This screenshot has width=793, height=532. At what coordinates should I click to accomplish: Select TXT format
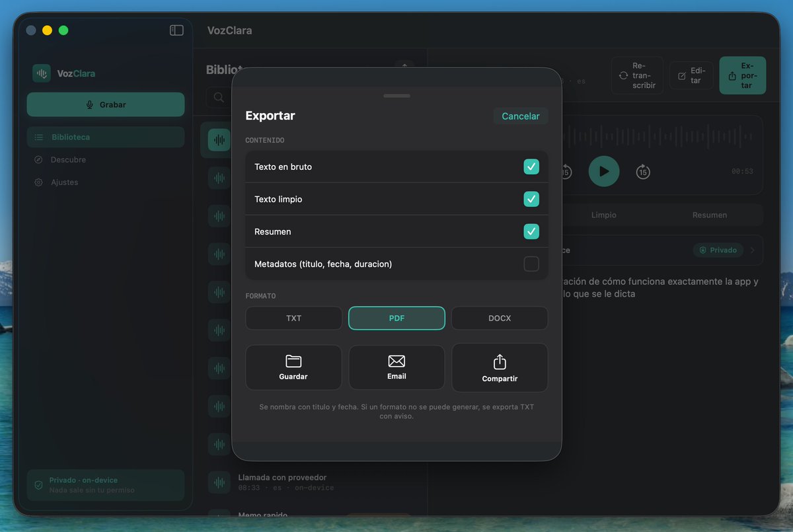pos(294,318)
